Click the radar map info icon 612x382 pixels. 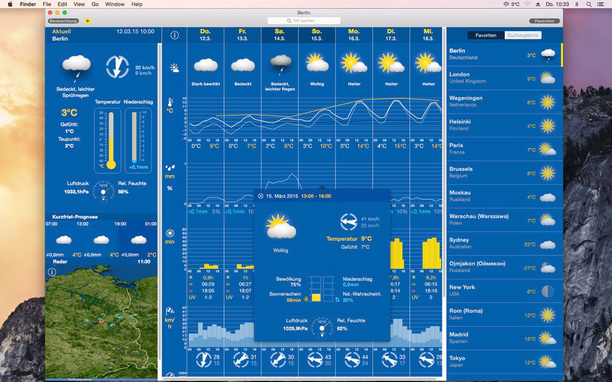pos(52,272)
